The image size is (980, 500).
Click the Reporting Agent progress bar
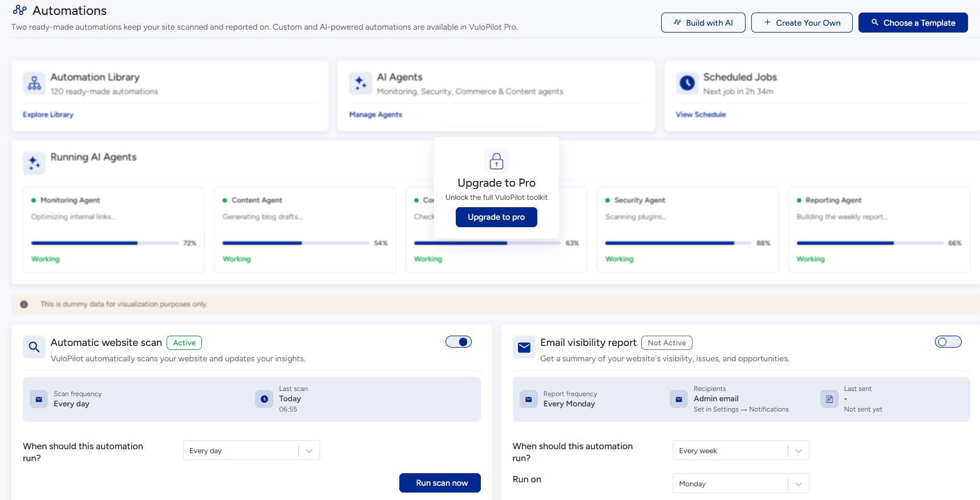(870, 243)
